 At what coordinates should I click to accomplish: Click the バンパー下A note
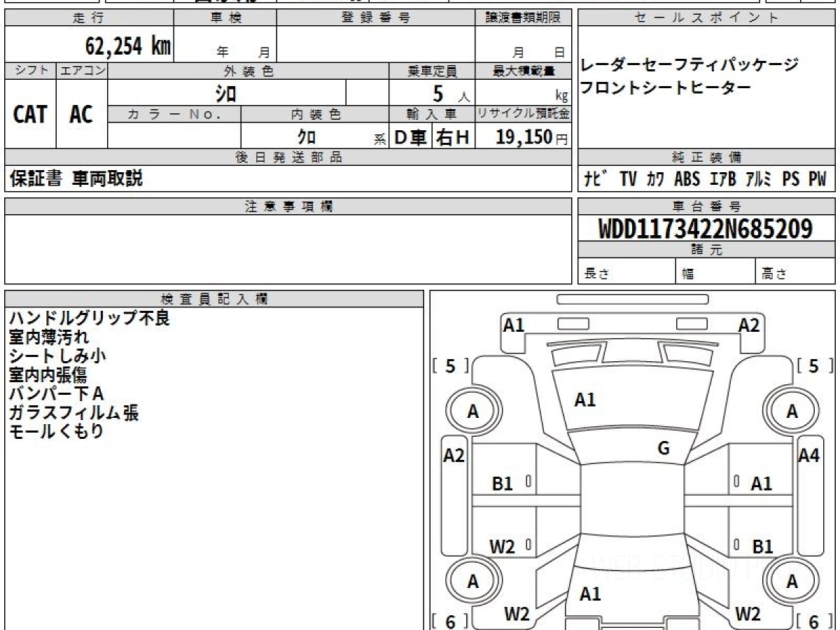point(57,394)
